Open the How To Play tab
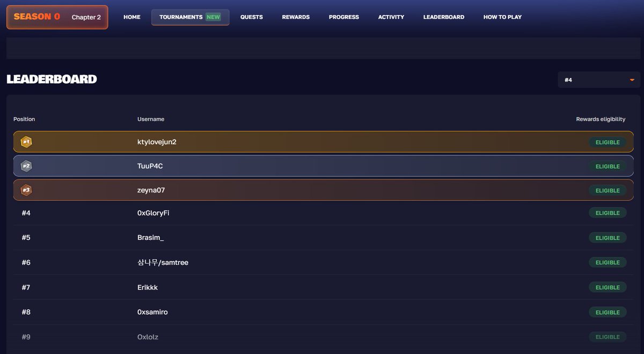The height and width of the screenshot is (354, 644). click(x=502, y=17)
